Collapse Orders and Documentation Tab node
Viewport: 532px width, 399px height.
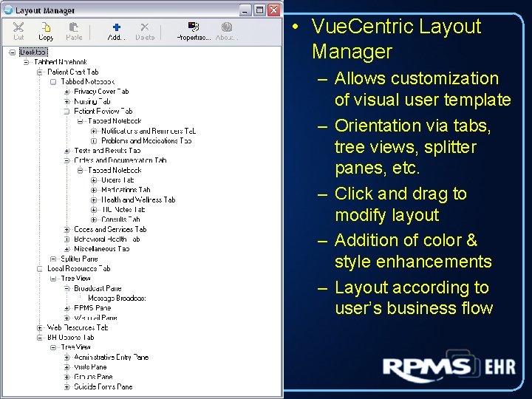[66, 160]
